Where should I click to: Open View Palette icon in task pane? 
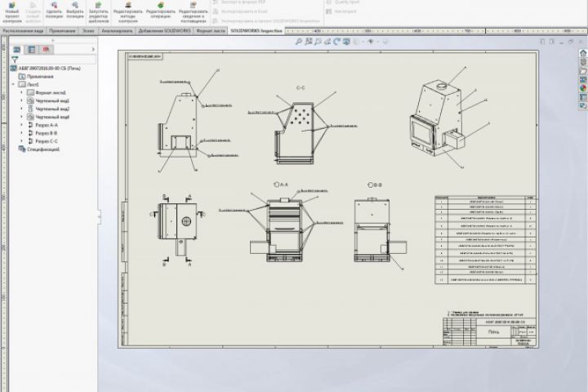(583, 79)
